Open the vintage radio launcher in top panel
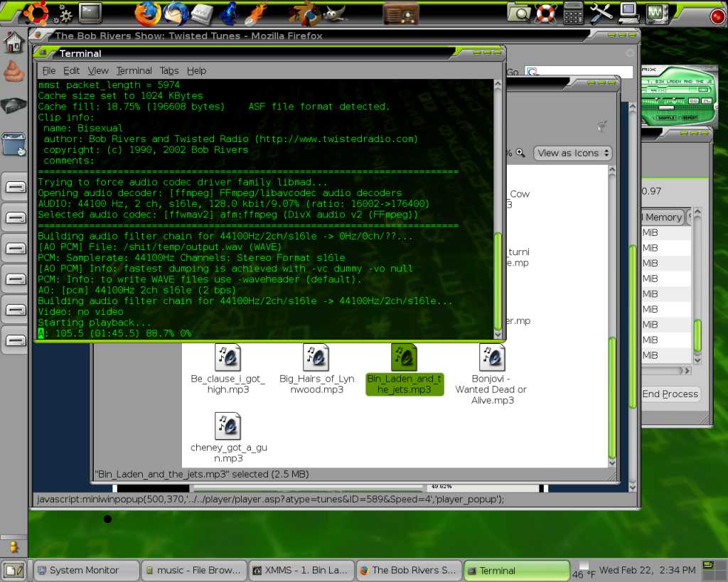This screenshot has height=582, width=728. coord(401,14)
